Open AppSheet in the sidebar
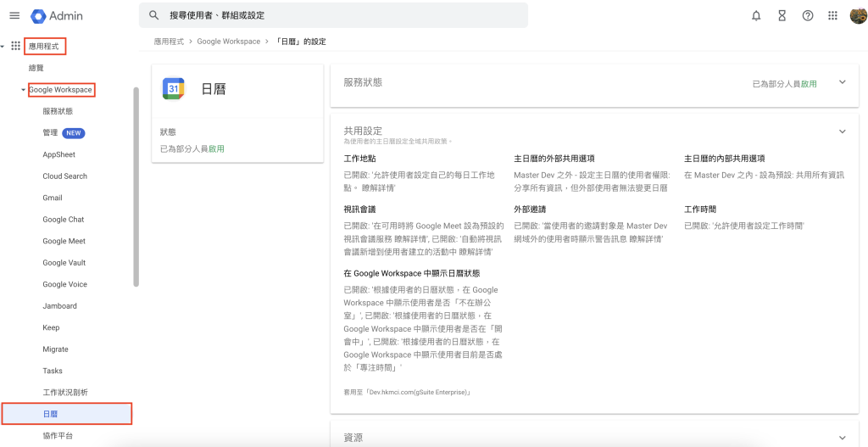 click(x=58, y=154)
